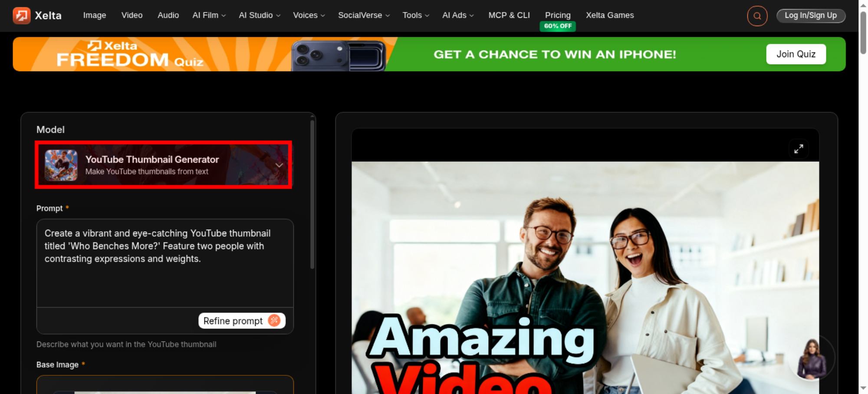Click the iPhone image in the quiz banner
This screenshot has width=868, height=394.
pos(339,55)
